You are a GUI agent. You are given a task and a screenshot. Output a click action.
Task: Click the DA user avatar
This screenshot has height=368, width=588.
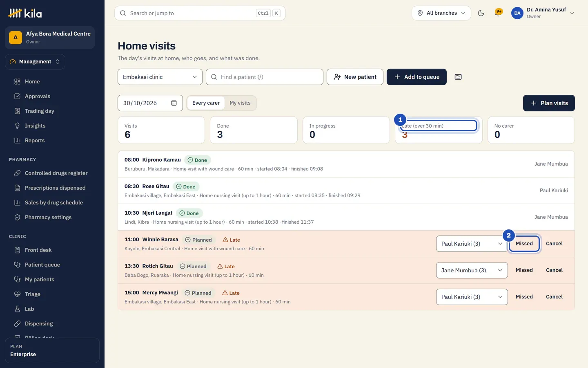point(517,13)
